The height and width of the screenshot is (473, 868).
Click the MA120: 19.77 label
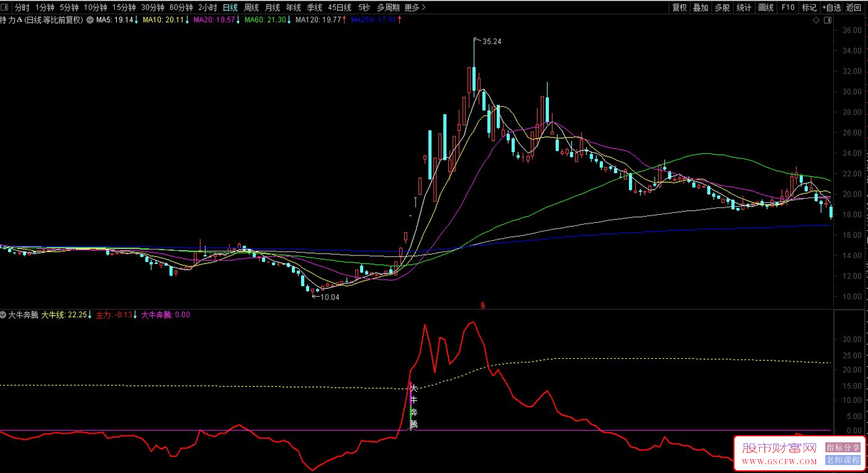318,21
